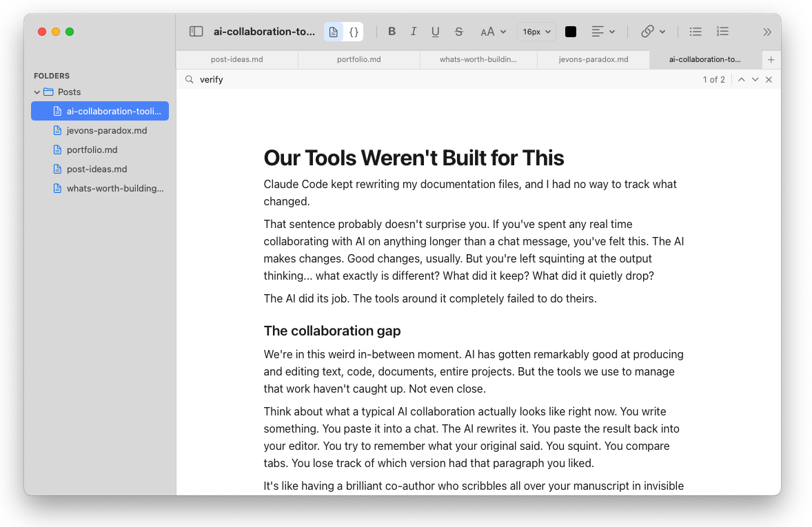The image size is (812, 527).
Task: Go to previous search match
Action: 742,80
